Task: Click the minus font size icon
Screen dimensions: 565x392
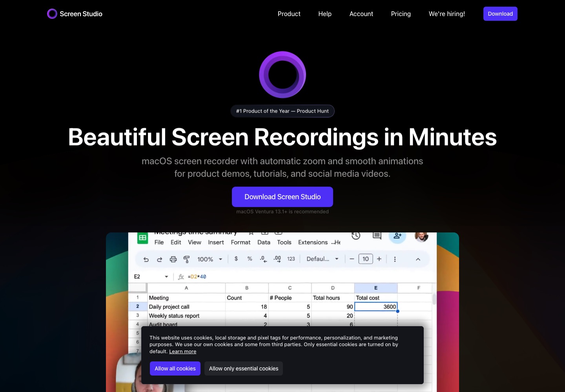Action: (x=352, y=259)
